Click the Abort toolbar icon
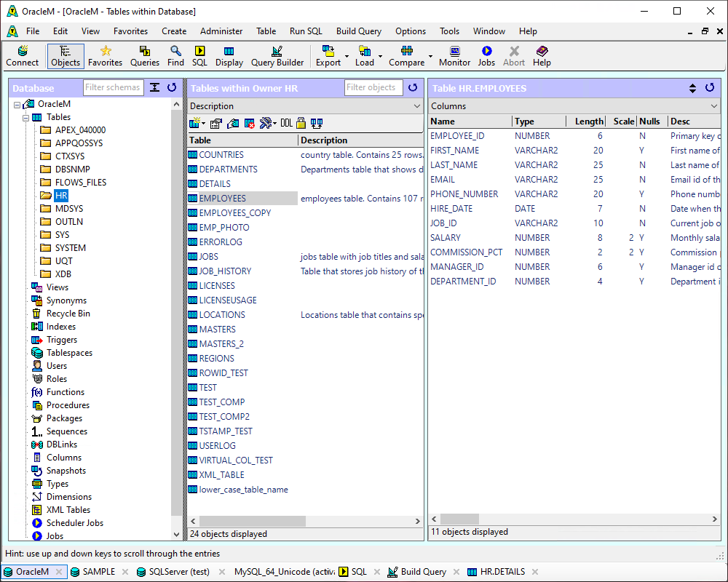This screenshot has width=728, height=582. point(514,56)
